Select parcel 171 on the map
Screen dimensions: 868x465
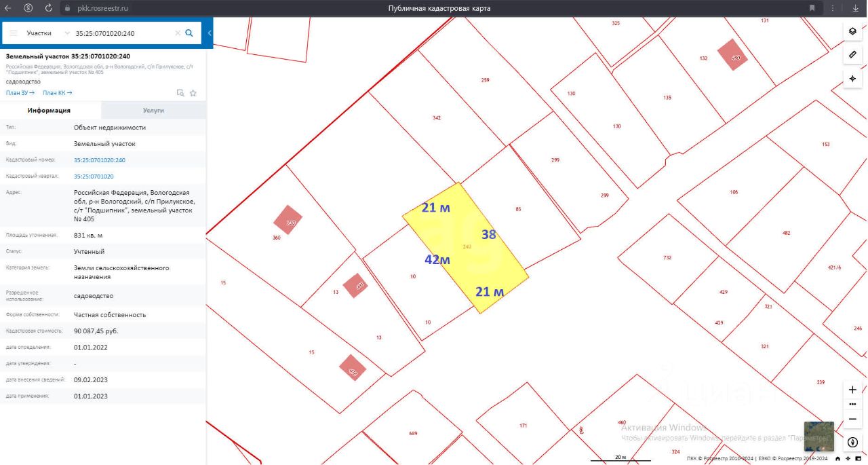pyautogui.click(x=524, y=426)
